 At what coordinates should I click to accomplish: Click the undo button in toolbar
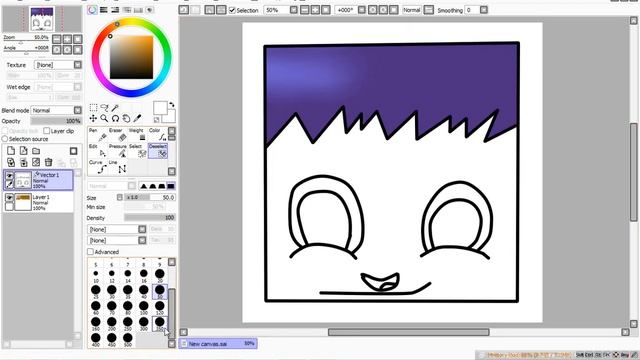coord(184,10)
